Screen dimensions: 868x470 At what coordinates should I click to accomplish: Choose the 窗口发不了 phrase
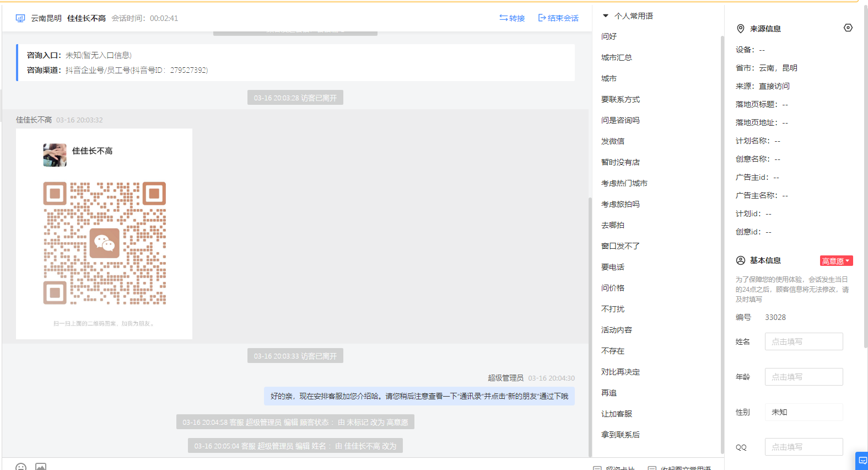click(x=621, y=246)
